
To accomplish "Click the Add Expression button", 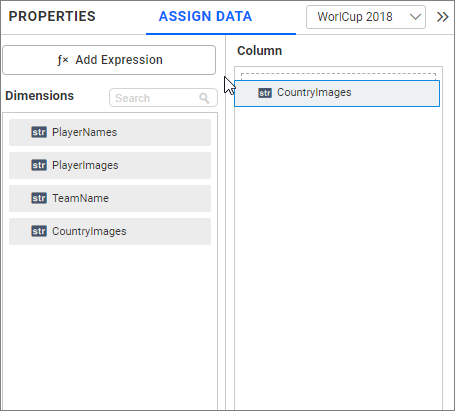I will click(109, 60).
